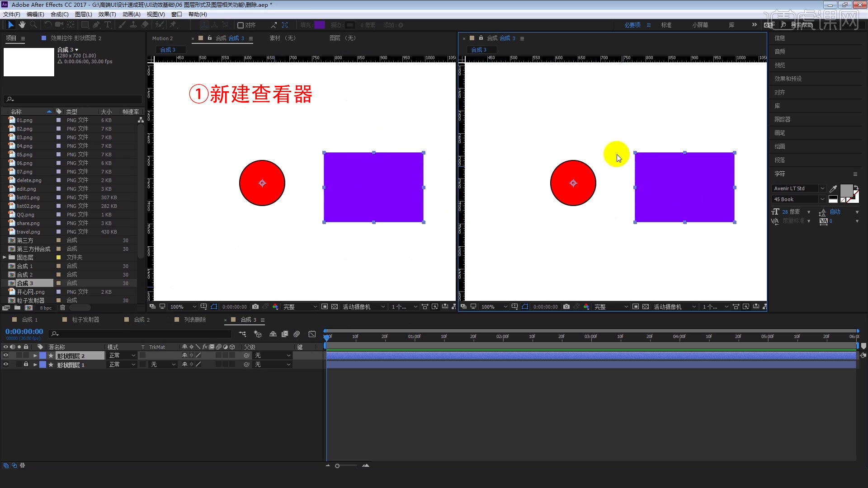The height and width of the screenshot is (488, 868).
Task: Select the Pen tool
Action: 96,25
